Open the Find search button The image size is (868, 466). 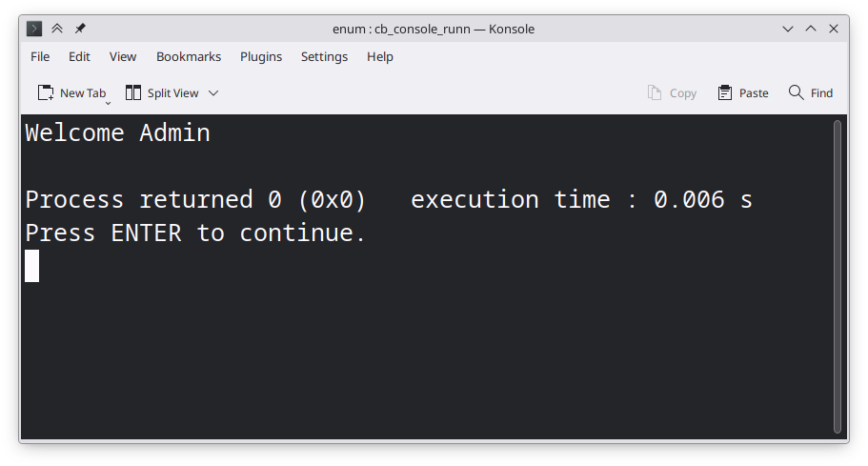point(811,92)
